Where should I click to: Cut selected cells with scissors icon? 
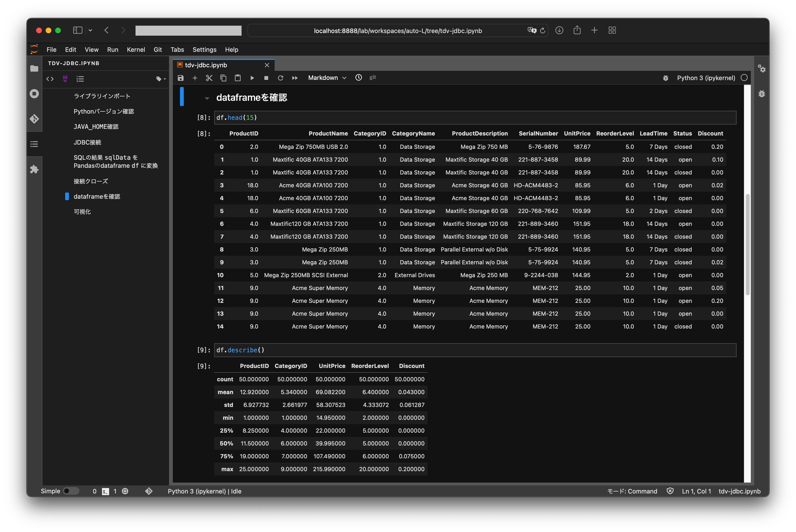209,78
